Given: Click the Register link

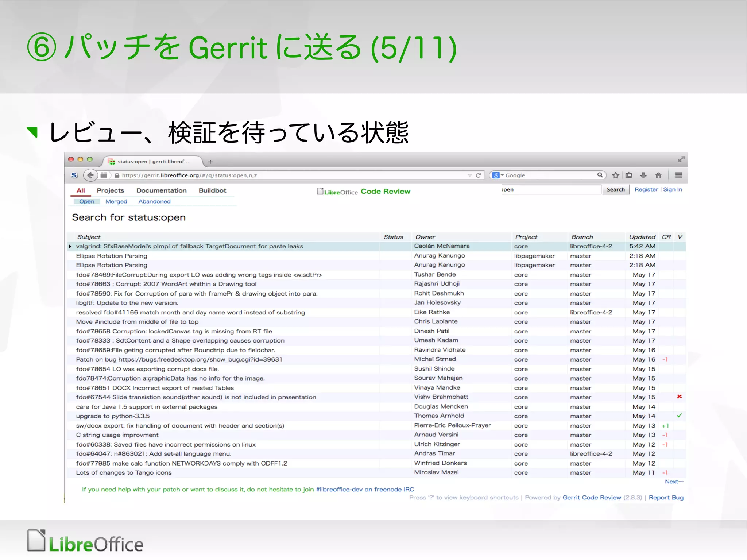Looking at the screenshot, I should click(646, 189).
